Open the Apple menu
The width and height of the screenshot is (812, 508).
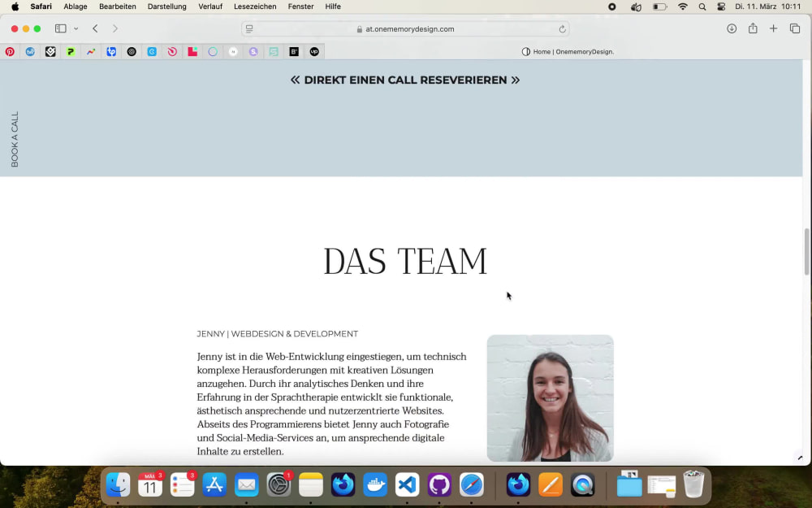15,7
